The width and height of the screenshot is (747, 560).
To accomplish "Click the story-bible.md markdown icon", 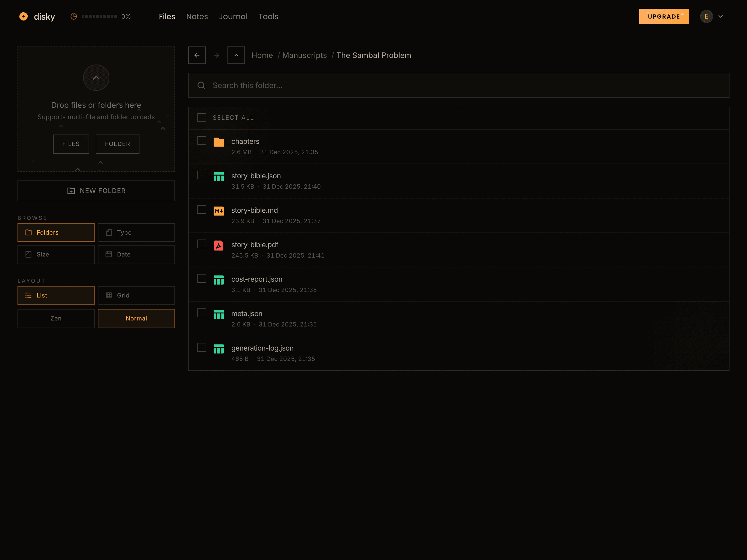I will [x=218, y=211].
